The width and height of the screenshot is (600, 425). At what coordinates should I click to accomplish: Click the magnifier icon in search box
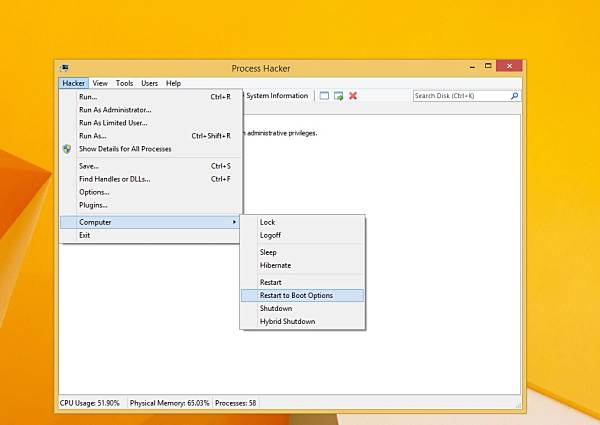click(x=515, y=96)
